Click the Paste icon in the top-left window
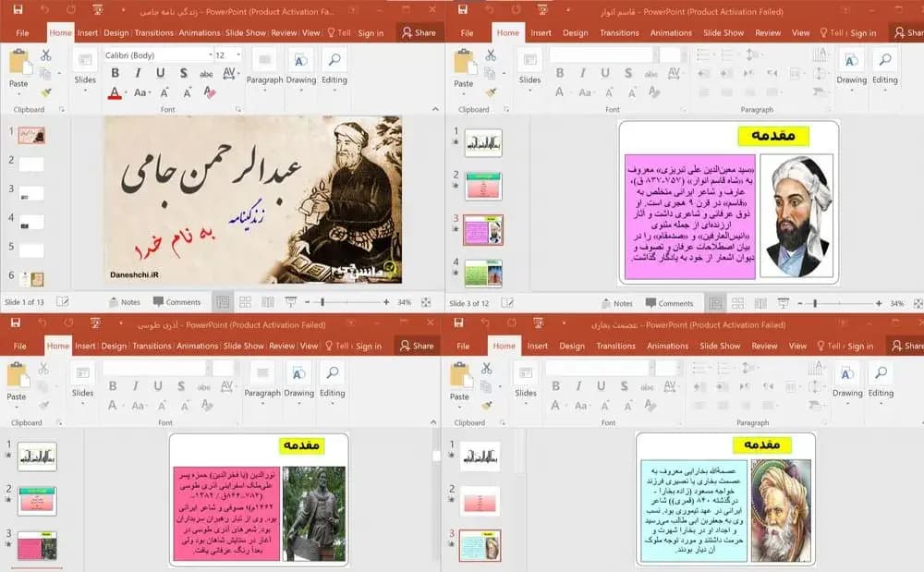 coord(19,63)
